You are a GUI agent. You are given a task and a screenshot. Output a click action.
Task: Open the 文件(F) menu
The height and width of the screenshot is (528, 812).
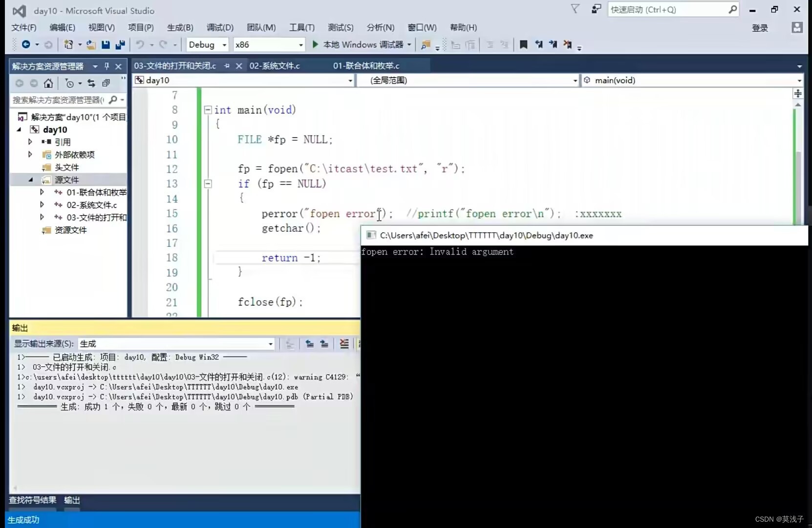[24, 27]
